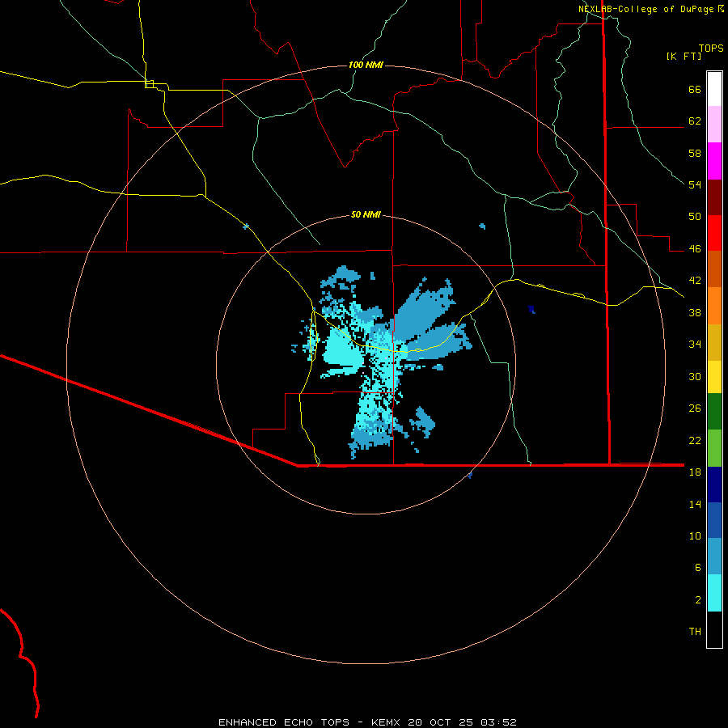Screen dimensions: 728x728
Task: Click the TH legend label
Action: (x=695, y=632)
